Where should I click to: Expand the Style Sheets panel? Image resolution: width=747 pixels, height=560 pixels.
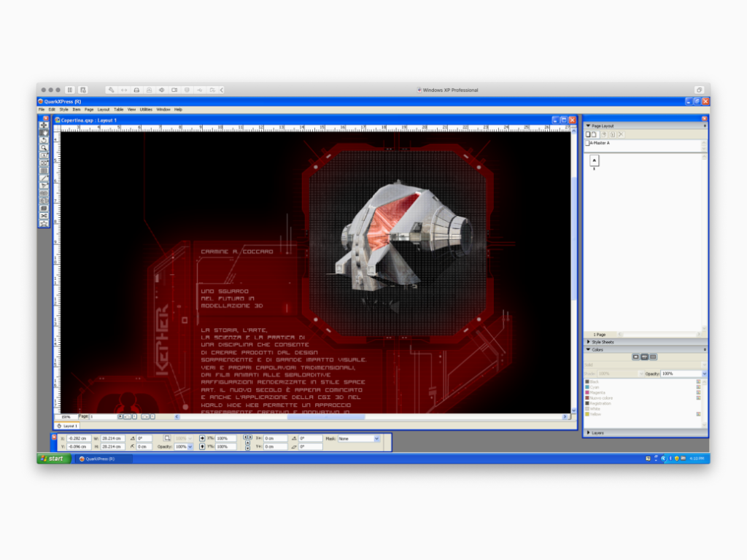pos(589,342)
